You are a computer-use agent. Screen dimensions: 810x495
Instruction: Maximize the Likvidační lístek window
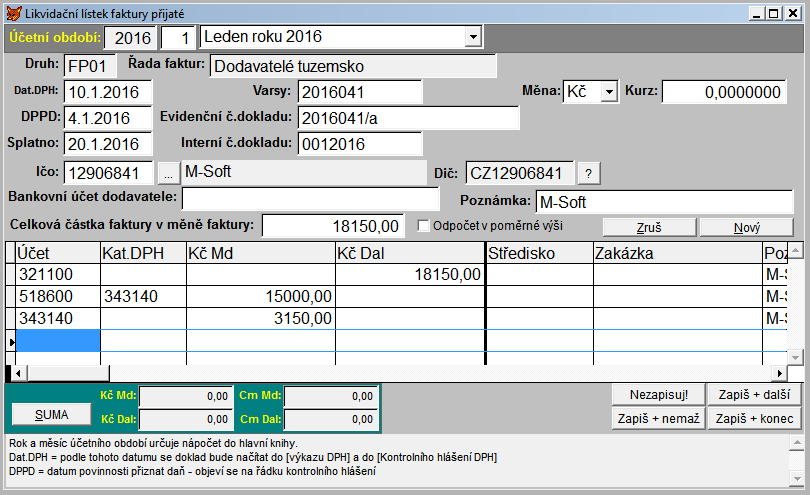point(774,13)
